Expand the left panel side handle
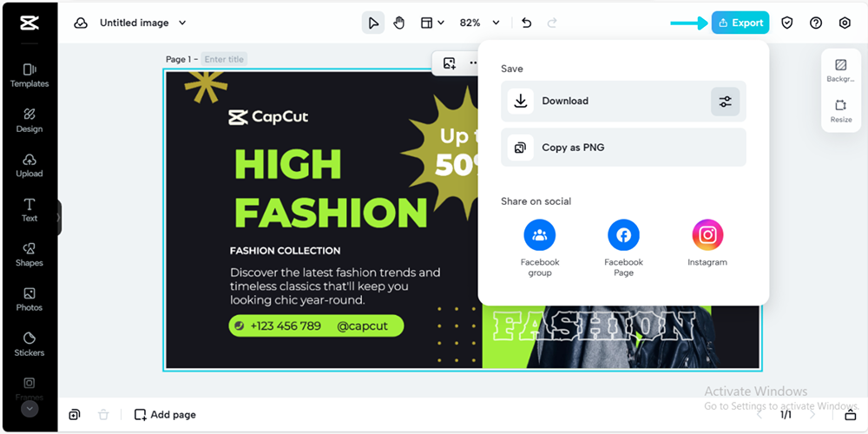 click(58, 218)
